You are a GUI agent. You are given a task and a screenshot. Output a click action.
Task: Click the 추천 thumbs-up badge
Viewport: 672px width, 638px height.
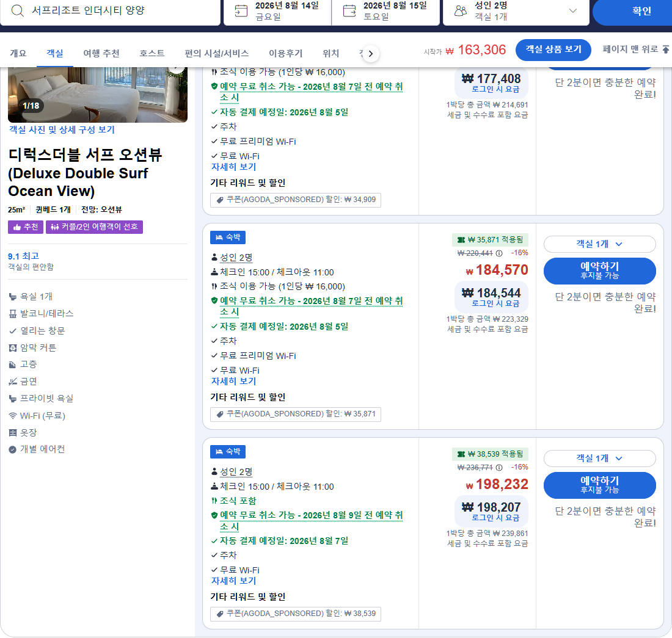(26, 227)
